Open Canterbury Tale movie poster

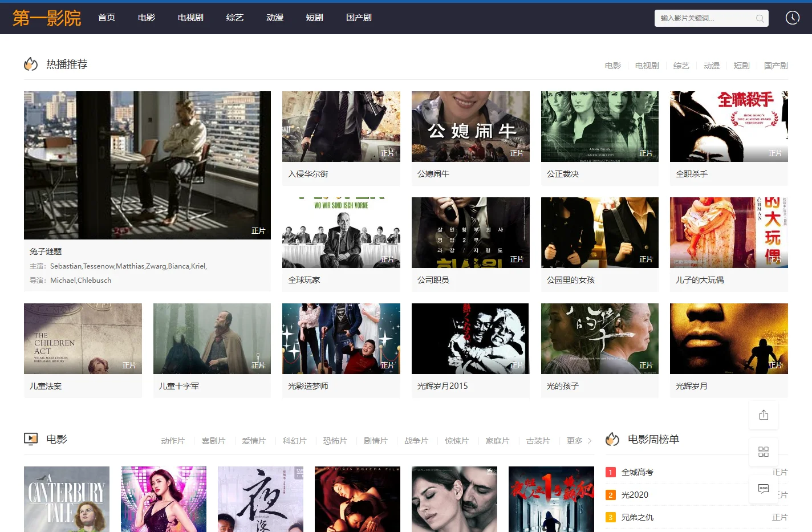[67, 499]
